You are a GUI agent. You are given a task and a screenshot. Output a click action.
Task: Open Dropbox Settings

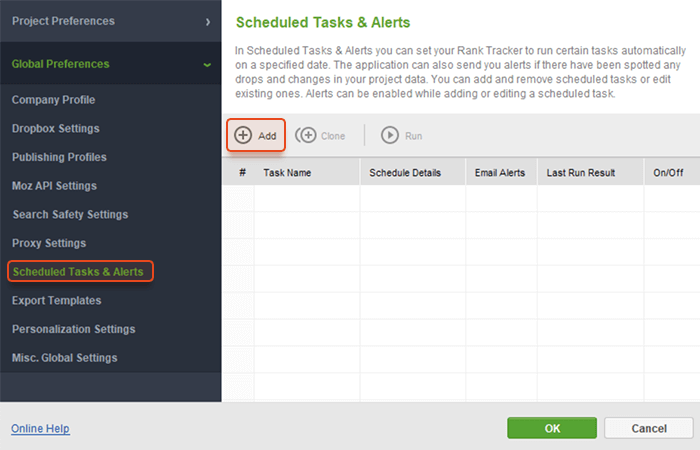click(56, 129)
